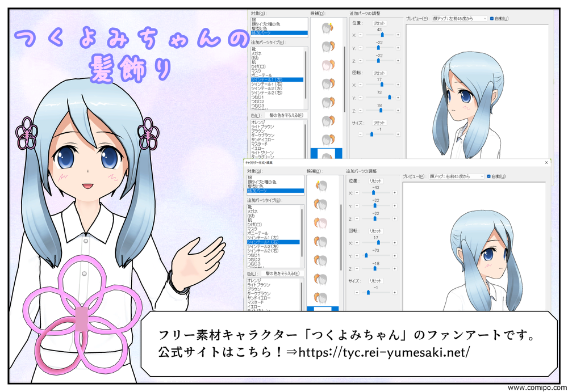Reset 位置 values in the back dialog
This screenshot has width=568, height=392.
(x=379, y=23)
